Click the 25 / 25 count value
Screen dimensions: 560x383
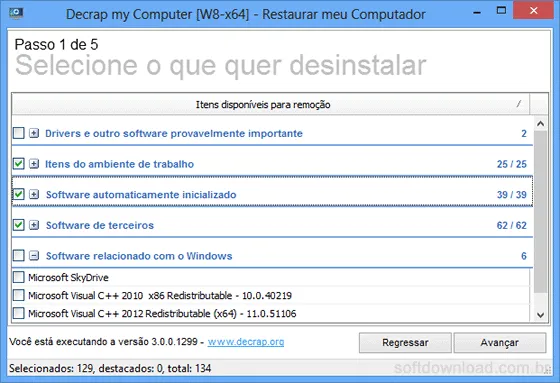click(x=511, y=164)
